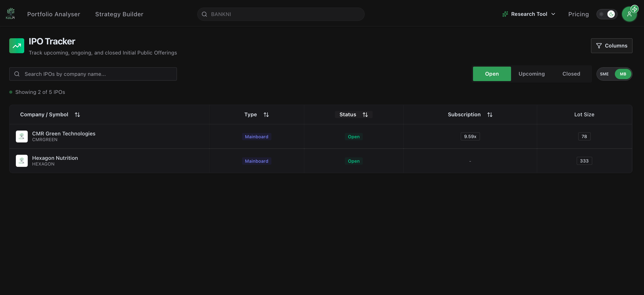Click the IPO Tracker page heading
Viewport: 644px width, 295px height.
[52, 42]
